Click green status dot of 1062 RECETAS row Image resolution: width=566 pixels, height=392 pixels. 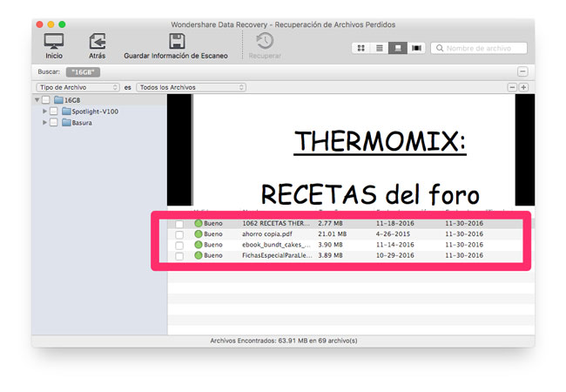[x=199, y=223]
